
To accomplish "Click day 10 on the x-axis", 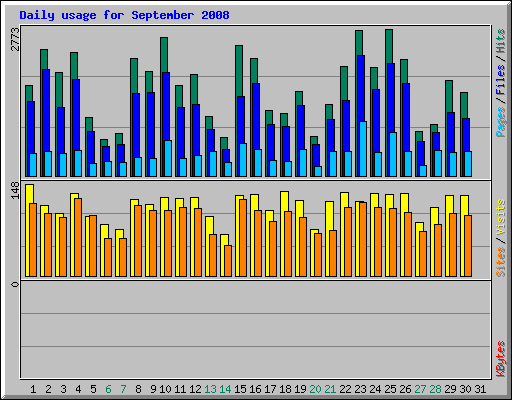I will [x=165, y=389].
